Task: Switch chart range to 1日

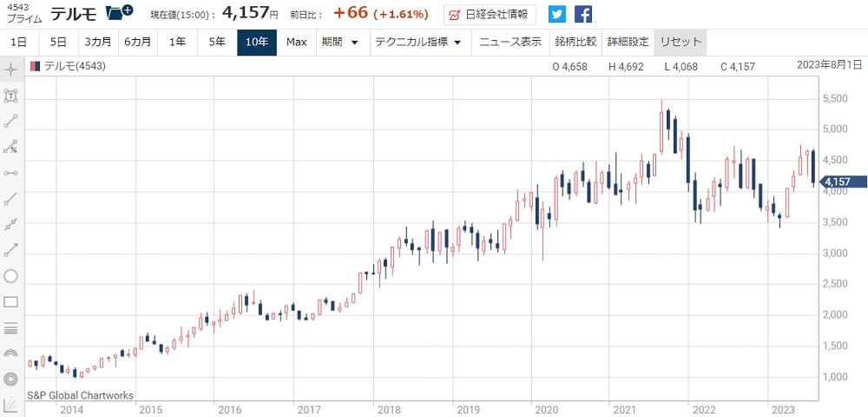Action: pos(19,43)
